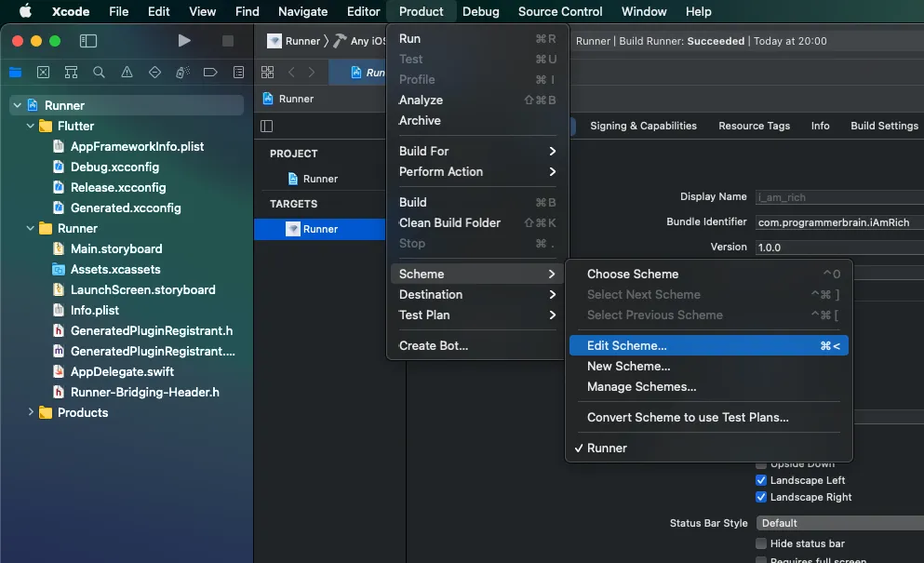Select Runner under PROJECT section
The image size is (924, 563).
coord(319,179)
